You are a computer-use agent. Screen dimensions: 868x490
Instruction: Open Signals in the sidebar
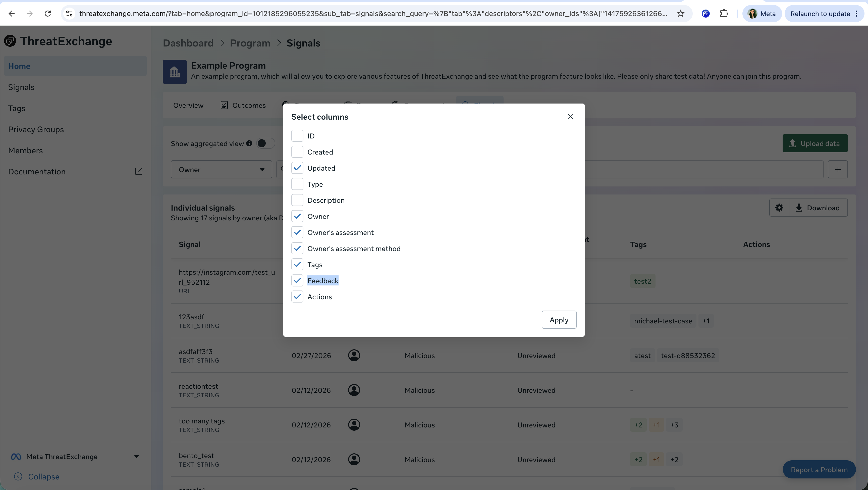(75, 87)
